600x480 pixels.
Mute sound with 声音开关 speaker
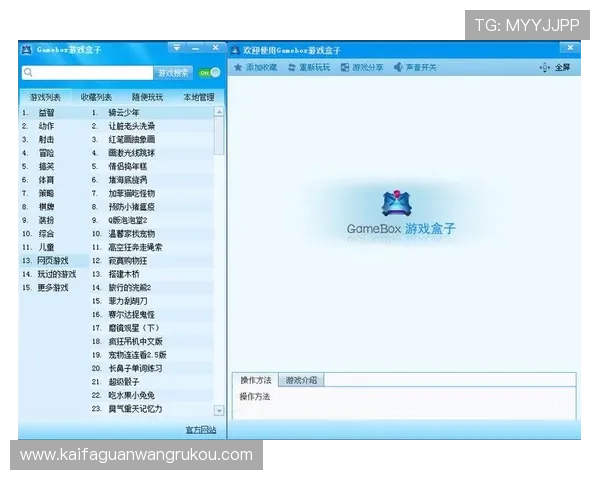[415, 67]
